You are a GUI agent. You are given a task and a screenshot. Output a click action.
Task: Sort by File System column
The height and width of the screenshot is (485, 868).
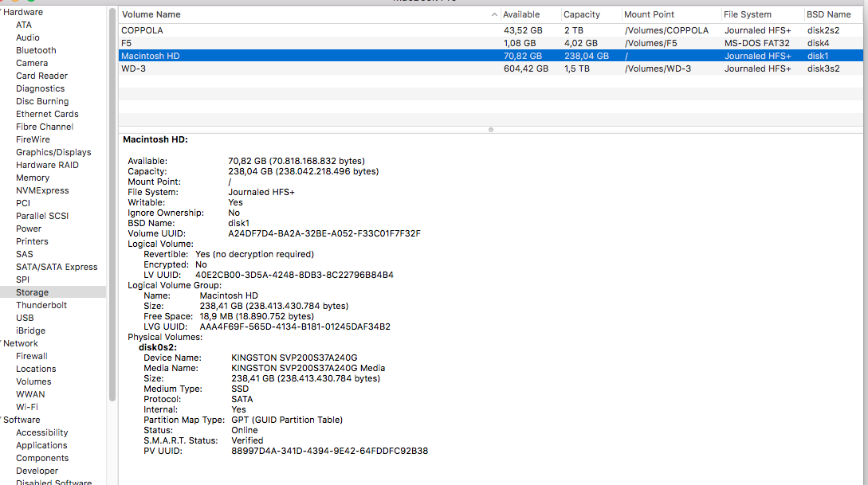[763, 14]
